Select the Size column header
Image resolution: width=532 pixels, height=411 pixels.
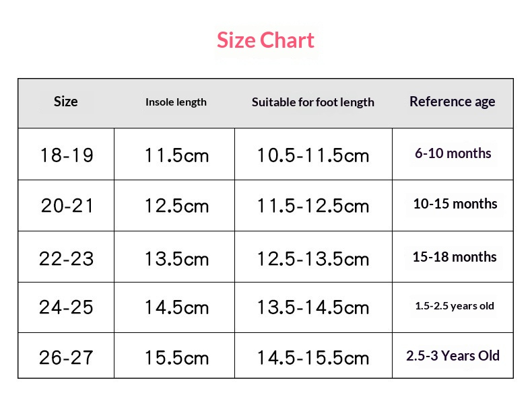[x=66, y=102]
